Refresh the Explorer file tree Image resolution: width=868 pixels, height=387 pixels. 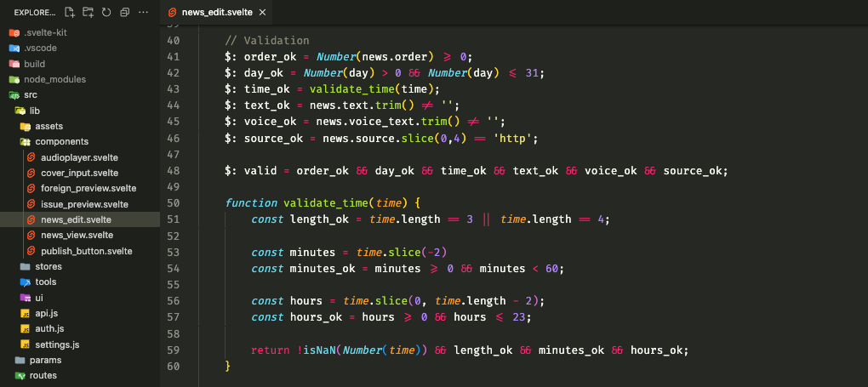pyautogui.click(x=106, y=12)
